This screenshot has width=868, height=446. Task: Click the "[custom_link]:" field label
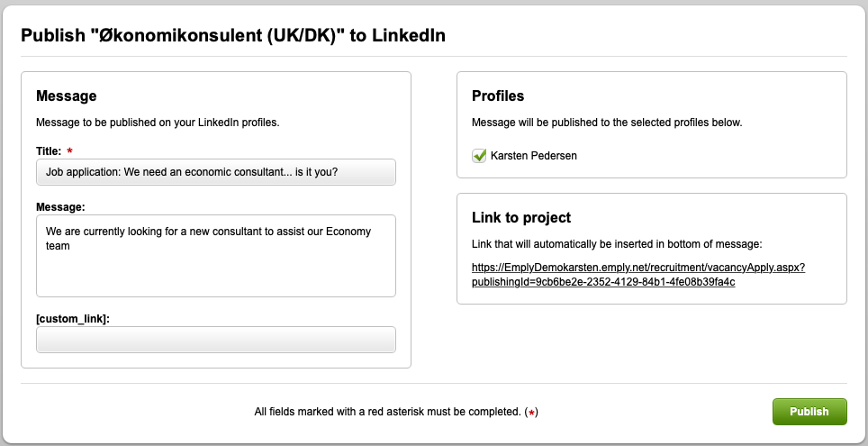pyautogui.click(x=73, y=318)
